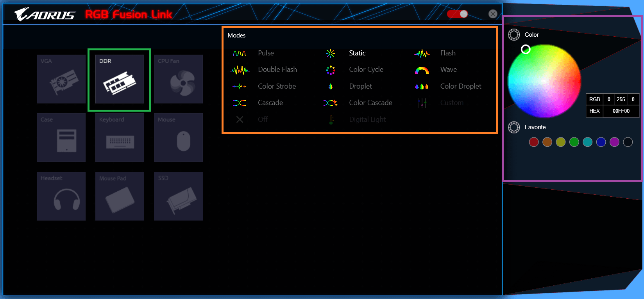Toggle the red RGB Fusion power switch
This screenshot has height=299, width=644.
pos(457,14)
